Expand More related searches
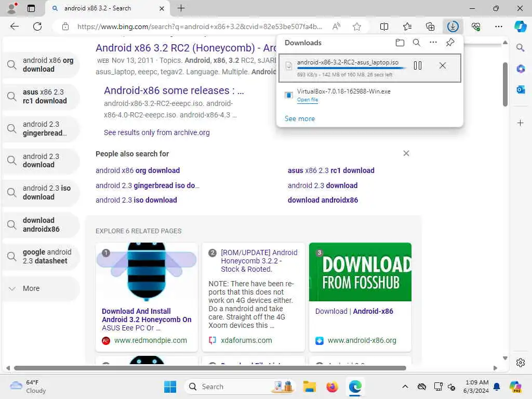The height and width of the screenshot is (399, 532). coord(41,288)
